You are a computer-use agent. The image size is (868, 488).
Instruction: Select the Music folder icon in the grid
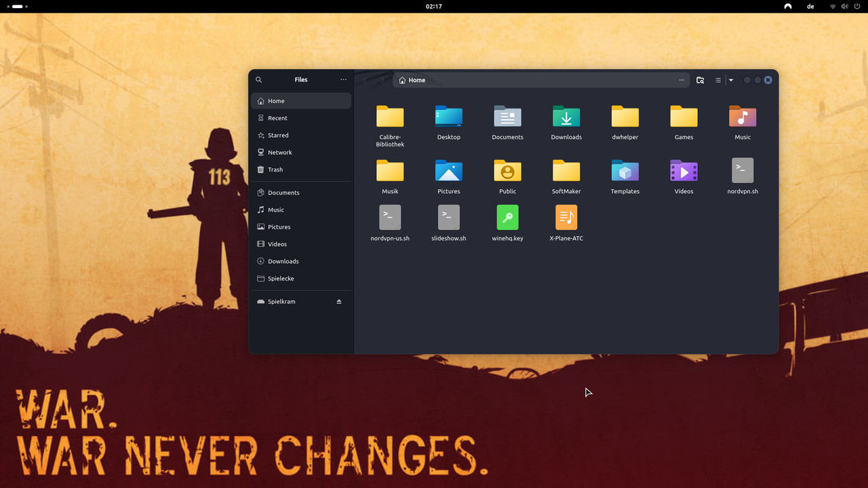pos(743,117)
